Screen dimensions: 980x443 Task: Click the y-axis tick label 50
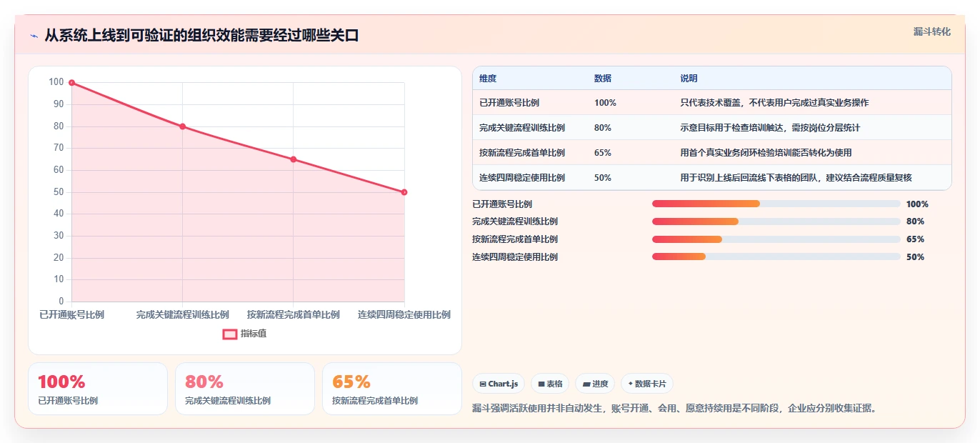(x=59, y=192)
